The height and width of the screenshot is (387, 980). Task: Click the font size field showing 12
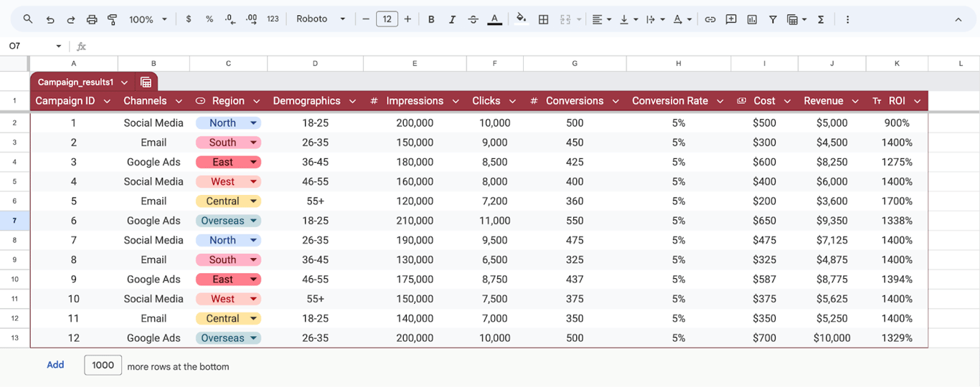387,19
